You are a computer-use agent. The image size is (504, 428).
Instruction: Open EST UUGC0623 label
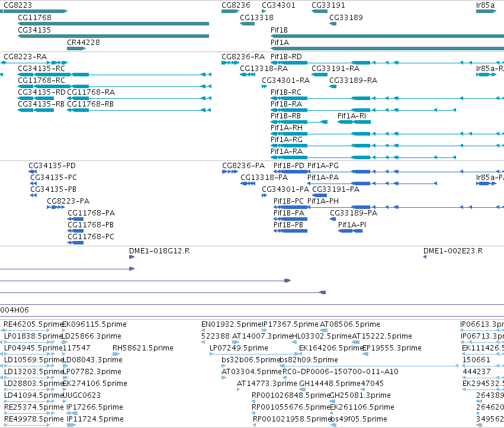point(82,395)
